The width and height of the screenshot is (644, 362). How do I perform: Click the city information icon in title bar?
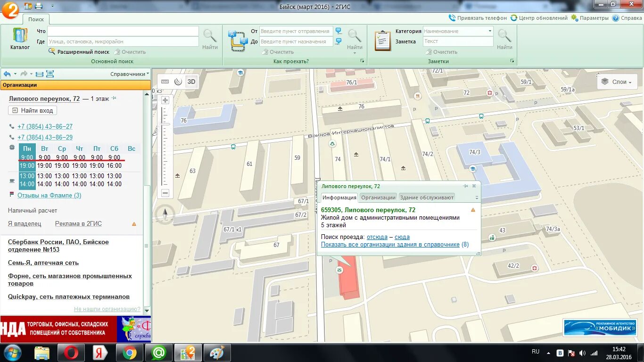coord(28,6)
